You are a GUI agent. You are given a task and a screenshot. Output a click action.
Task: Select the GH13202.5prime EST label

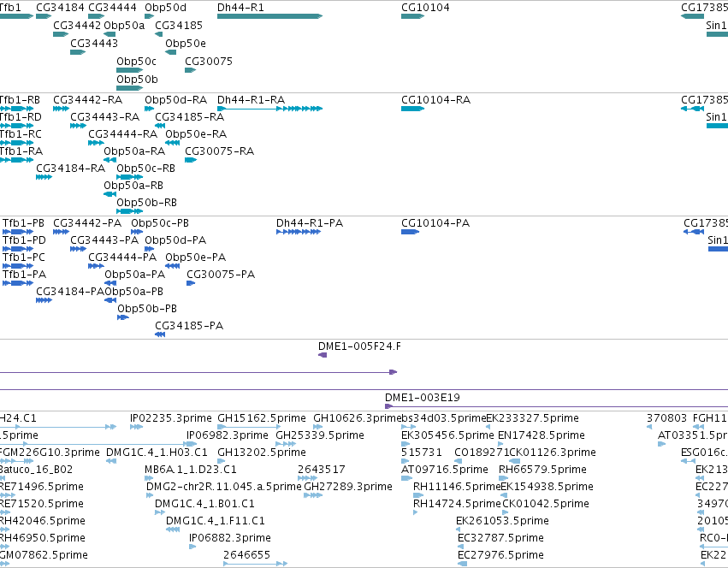(262, 453)
